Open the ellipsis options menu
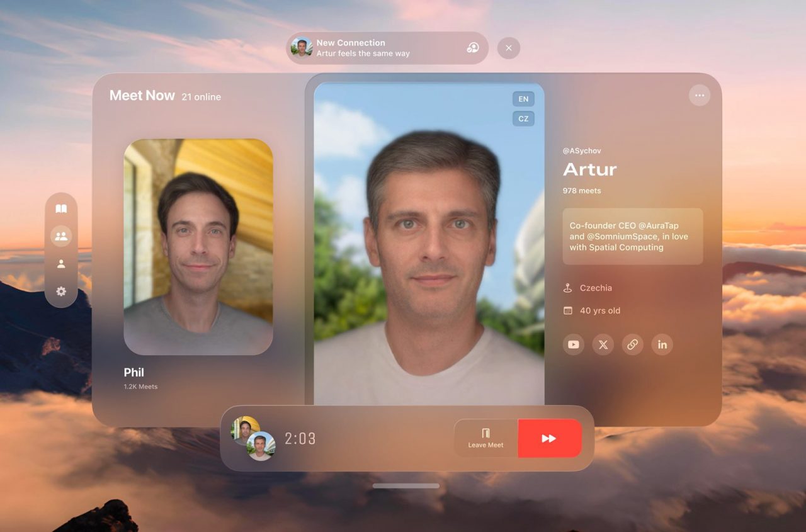Viewport: 806px width, 532px height. point(699,94)
